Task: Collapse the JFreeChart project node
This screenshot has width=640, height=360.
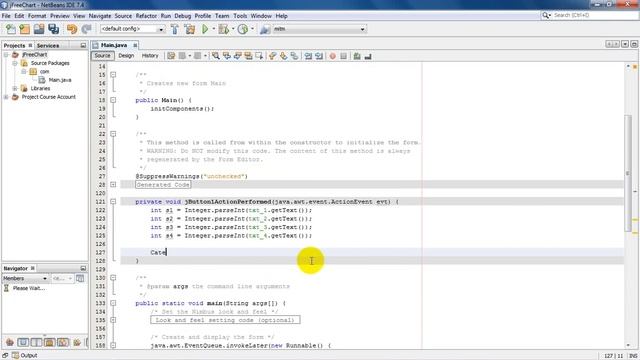Action: (x=6, y=55)
